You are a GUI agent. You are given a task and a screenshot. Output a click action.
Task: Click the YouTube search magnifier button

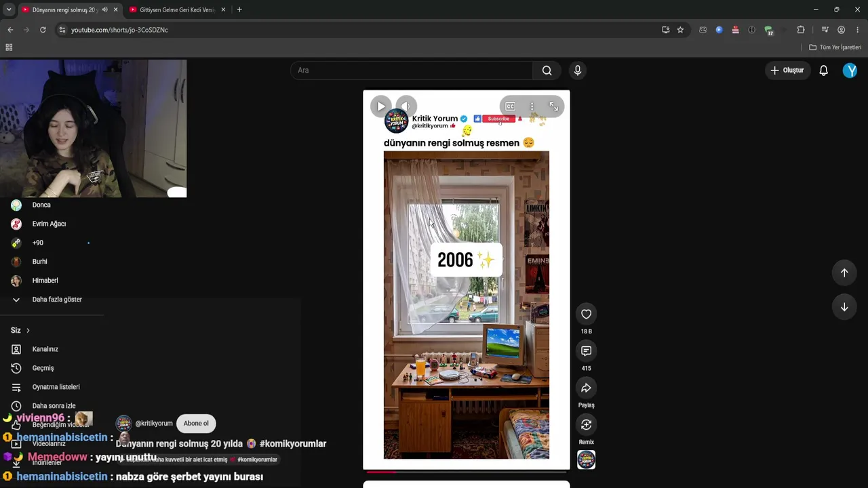(x=547, y=70)
